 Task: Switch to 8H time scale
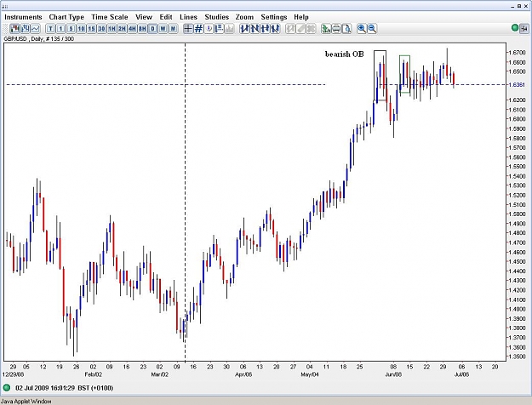click(x=142, y=29)
